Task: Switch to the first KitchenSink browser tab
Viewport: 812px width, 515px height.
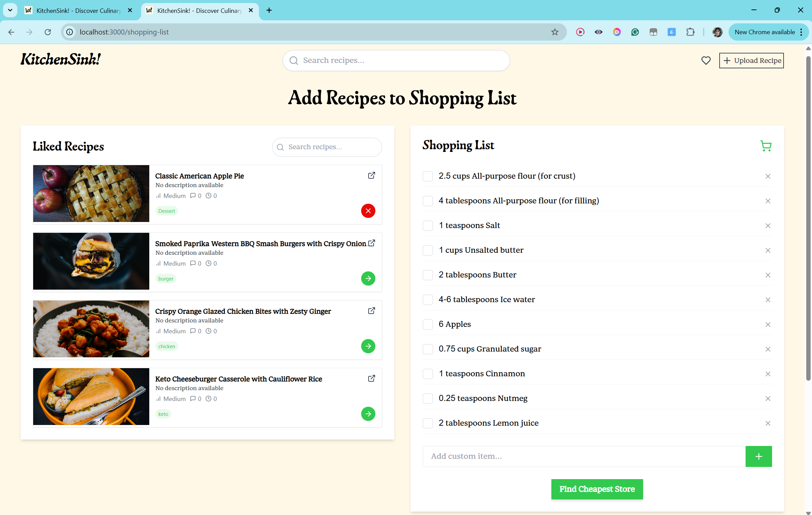Action: [79, 10]
